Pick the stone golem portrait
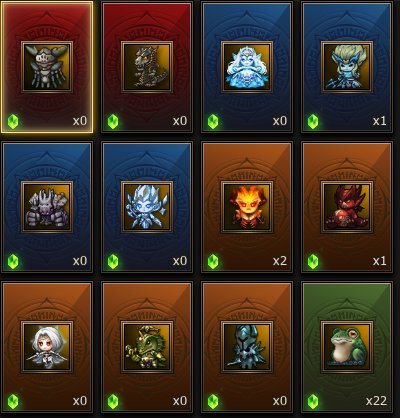The image size is (400, 418). (47, 207)
